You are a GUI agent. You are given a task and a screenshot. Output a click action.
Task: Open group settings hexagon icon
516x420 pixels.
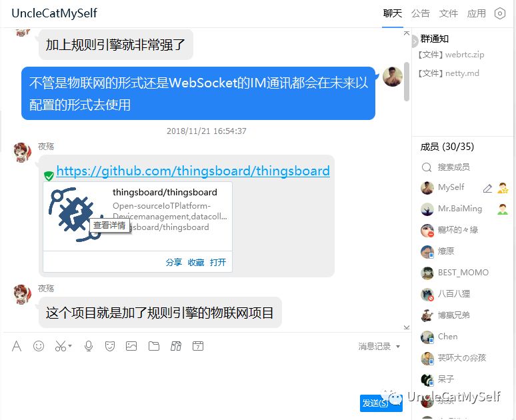click(x=499, y=13)
